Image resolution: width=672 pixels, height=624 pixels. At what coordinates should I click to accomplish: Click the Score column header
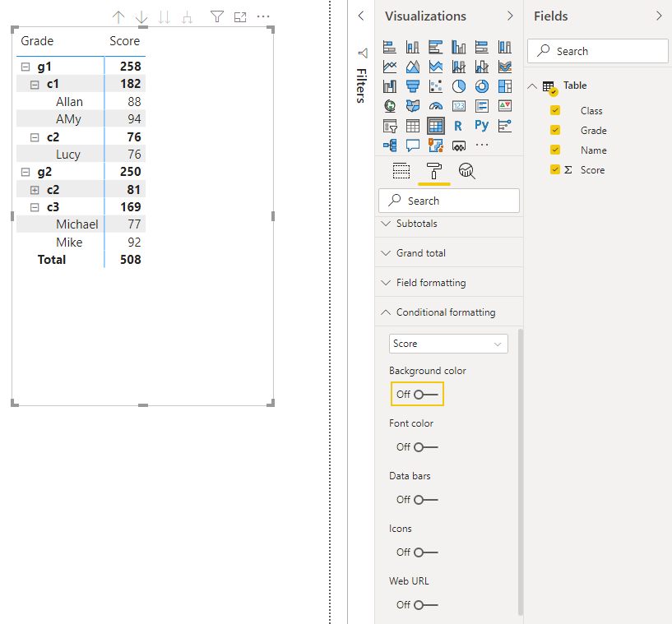125,41
